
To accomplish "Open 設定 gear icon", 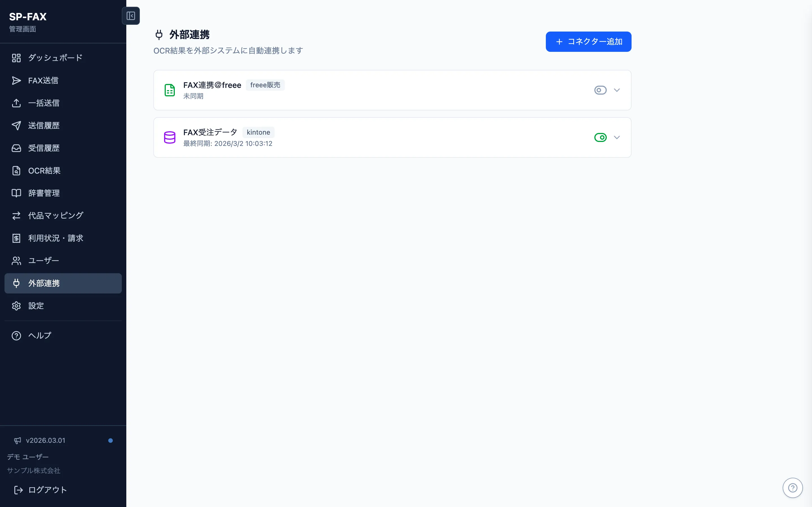I will click(16, 306).
